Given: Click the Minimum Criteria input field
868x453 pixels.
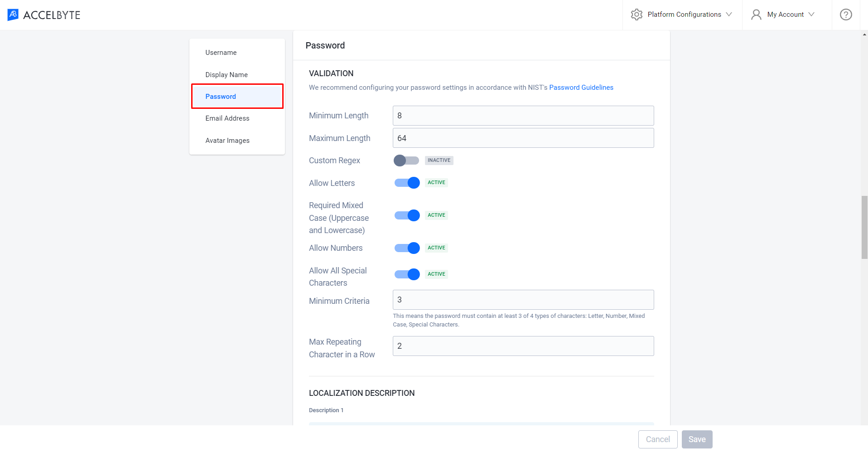Looking at the screenshot, I should point(523,300).
